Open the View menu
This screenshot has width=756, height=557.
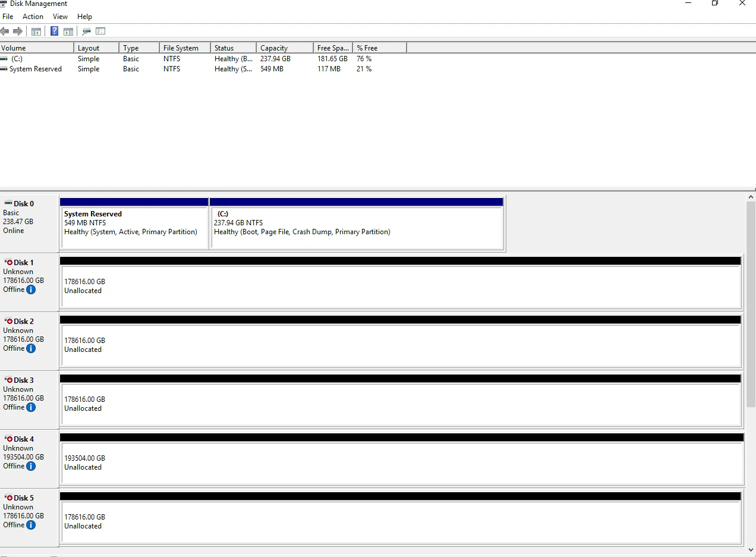60,16
